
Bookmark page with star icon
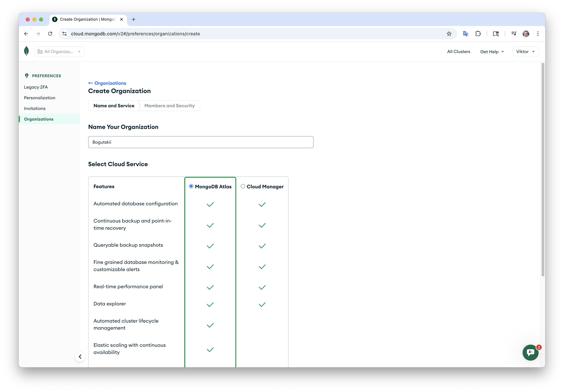pyautogui.click(x=449, y=34)
